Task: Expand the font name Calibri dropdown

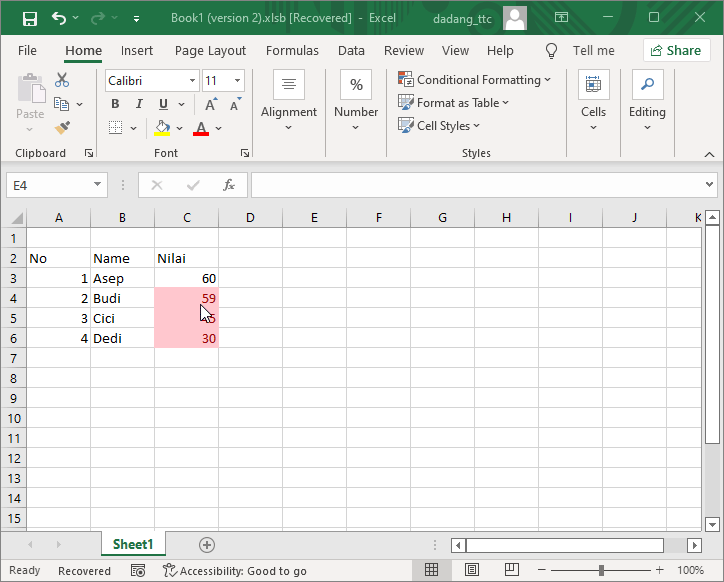Action: pos(191,81)
